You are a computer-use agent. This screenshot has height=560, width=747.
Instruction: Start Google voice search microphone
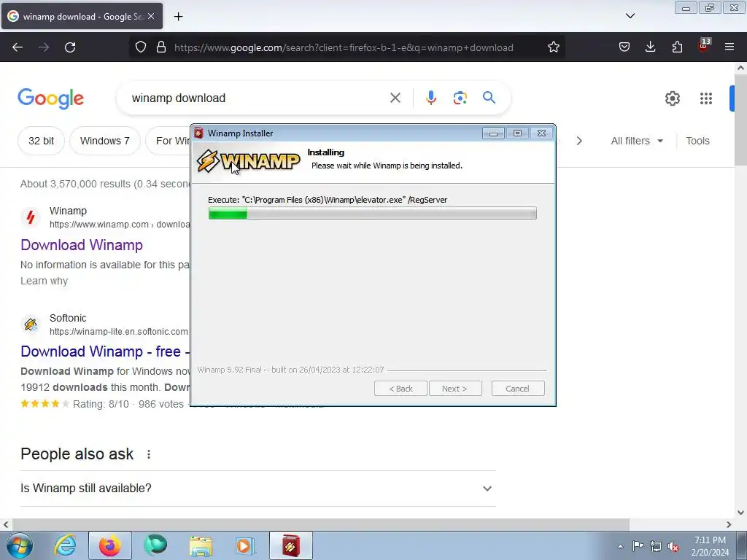pyautogui.click(x=430, y=98)
